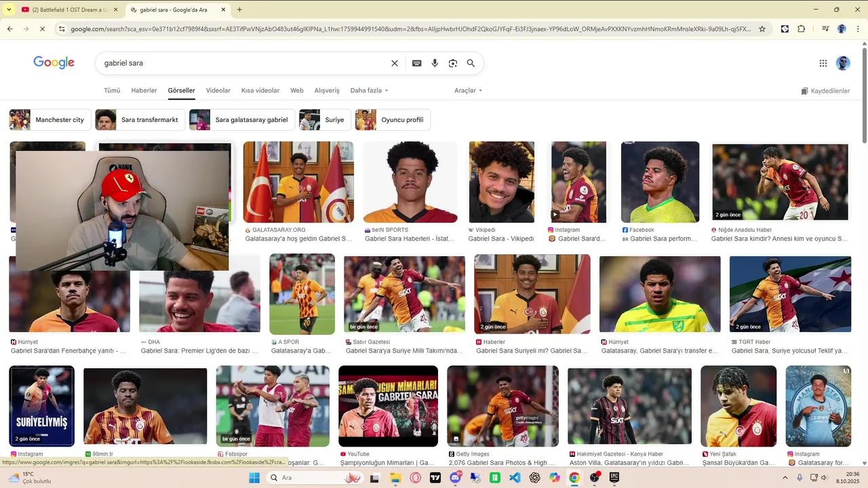Screen dimensions: 868x488
Task: Open Discord from taskbar
Action: click(455, 478)
